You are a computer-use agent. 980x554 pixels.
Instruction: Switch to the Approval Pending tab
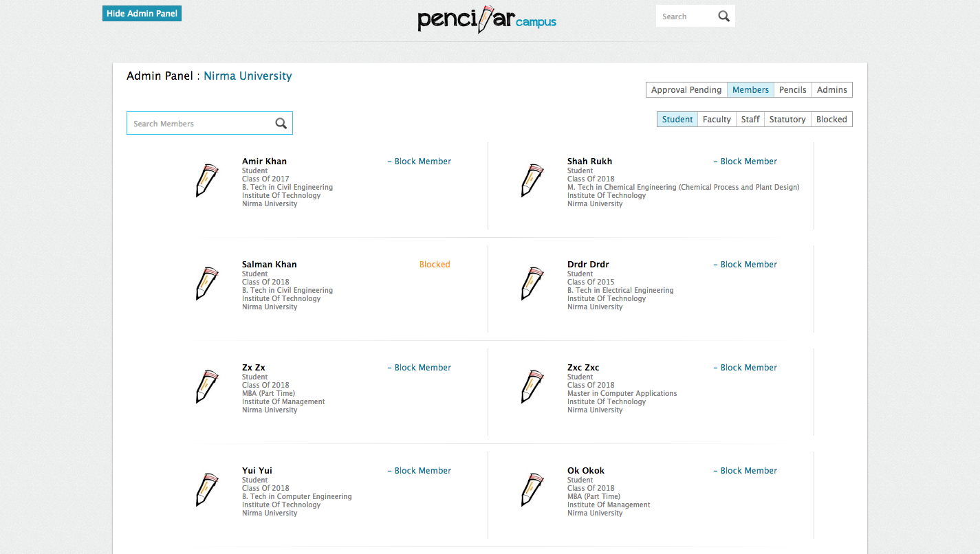686,90
